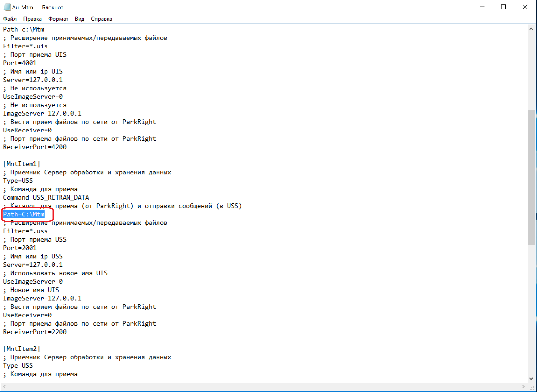Viewport: 537px width, 392px height.
Task: Minimize the Notepad window
Action: pos(482,7)
